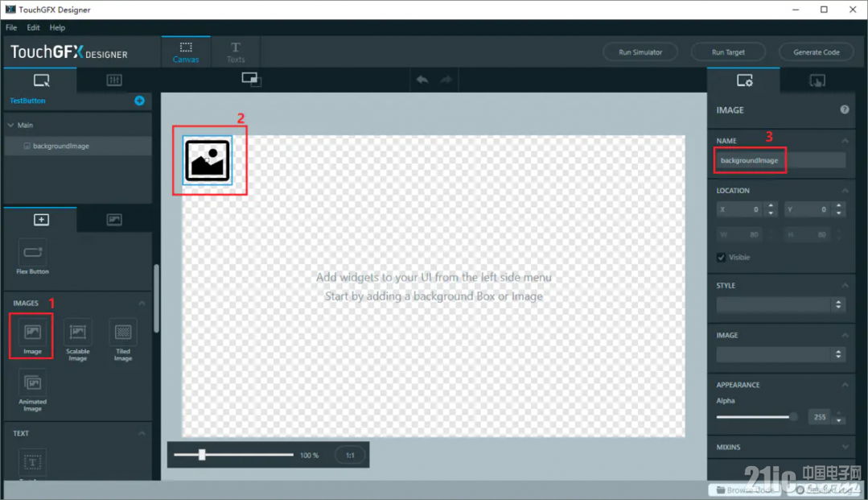Viewport: 868px width, 500px height.
Task: Collapse the APPEARANCE property section
Action: pyautogui.click(x=845, y=385)
